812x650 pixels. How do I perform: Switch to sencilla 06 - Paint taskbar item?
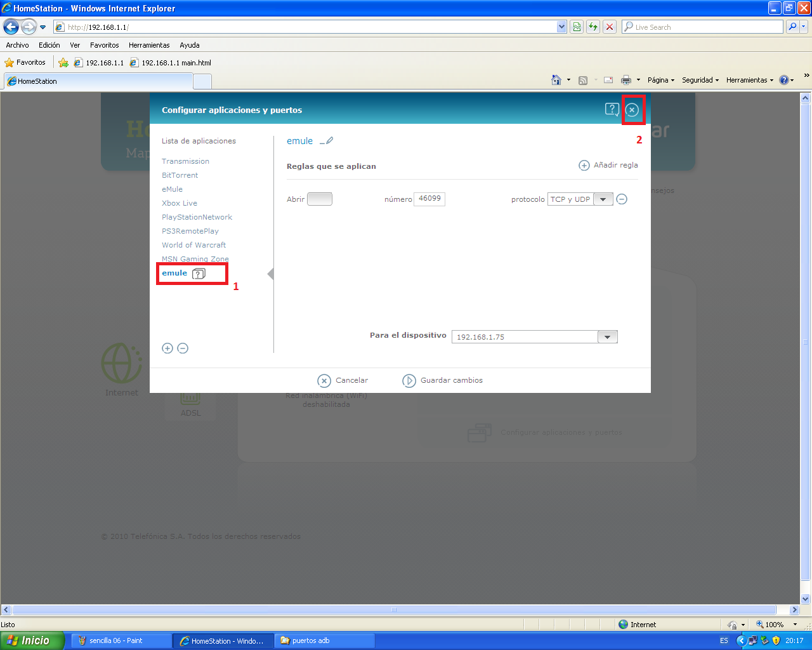point(121,640)
